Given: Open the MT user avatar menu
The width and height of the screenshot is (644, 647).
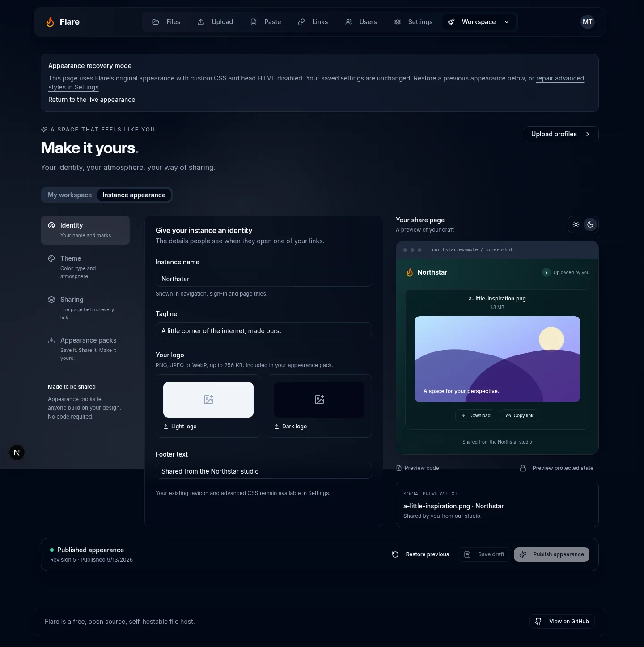Looking at the screenshot, I should [x=587, y=22].
